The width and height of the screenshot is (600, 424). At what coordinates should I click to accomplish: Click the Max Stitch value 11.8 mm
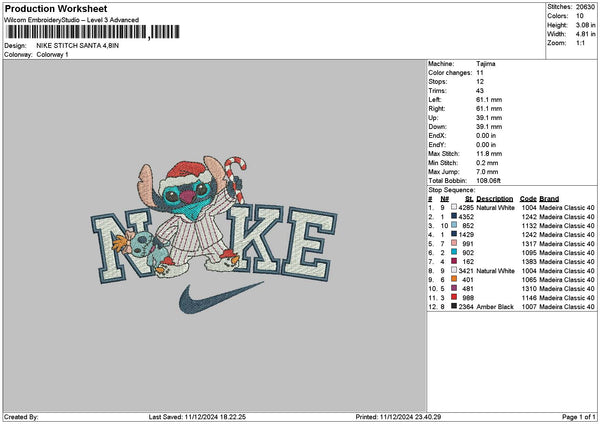click(x=489, y=154)
